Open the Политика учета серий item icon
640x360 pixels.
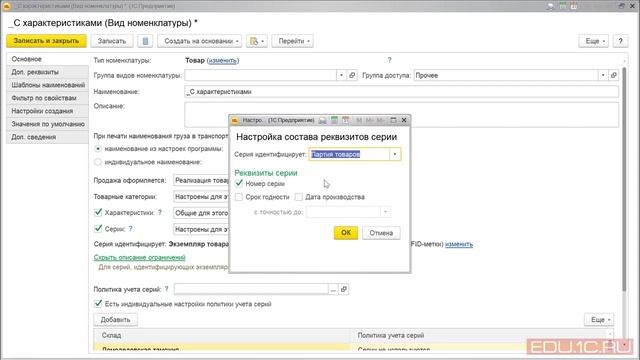344,289
